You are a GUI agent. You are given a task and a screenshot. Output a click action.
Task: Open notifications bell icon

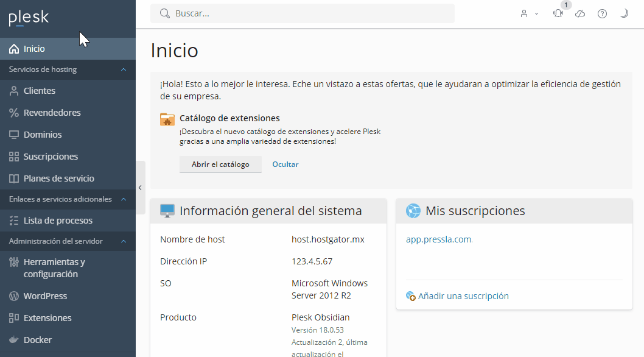[558, 13]
